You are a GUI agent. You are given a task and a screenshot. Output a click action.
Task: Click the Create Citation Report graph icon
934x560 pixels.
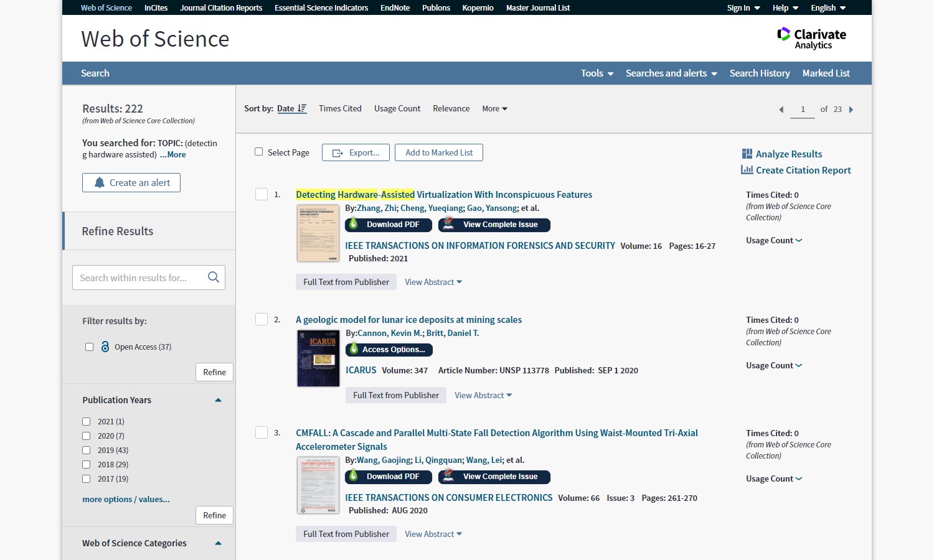[747, 170]
